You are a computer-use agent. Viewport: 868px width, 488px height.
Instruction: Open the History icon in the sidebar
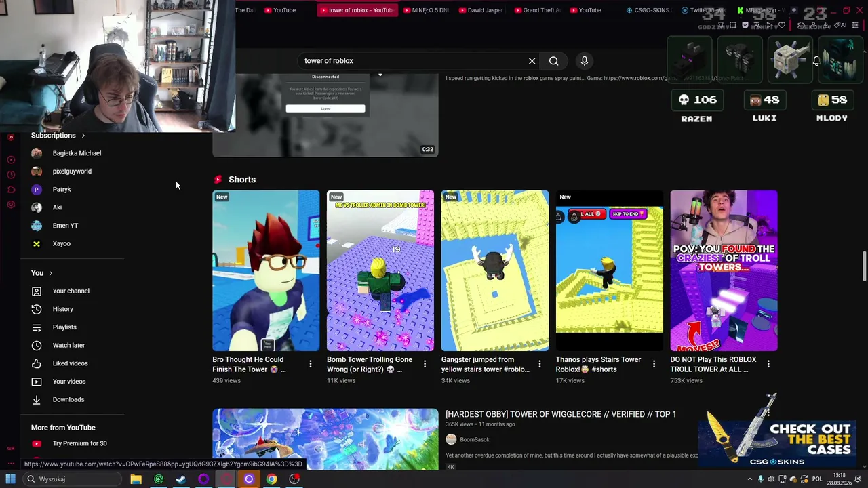click(x=37, y=309)
